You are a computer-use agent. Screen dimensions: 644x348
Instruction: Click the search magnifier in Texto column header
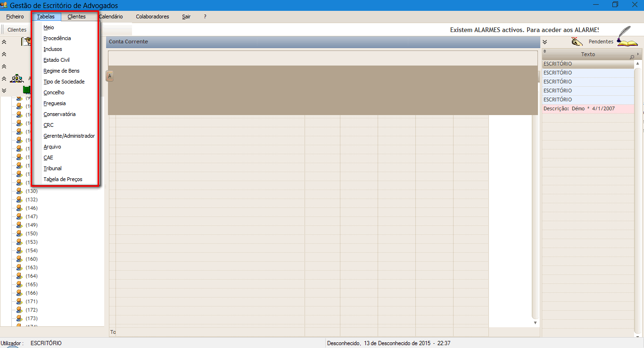[x=632, y=57]
